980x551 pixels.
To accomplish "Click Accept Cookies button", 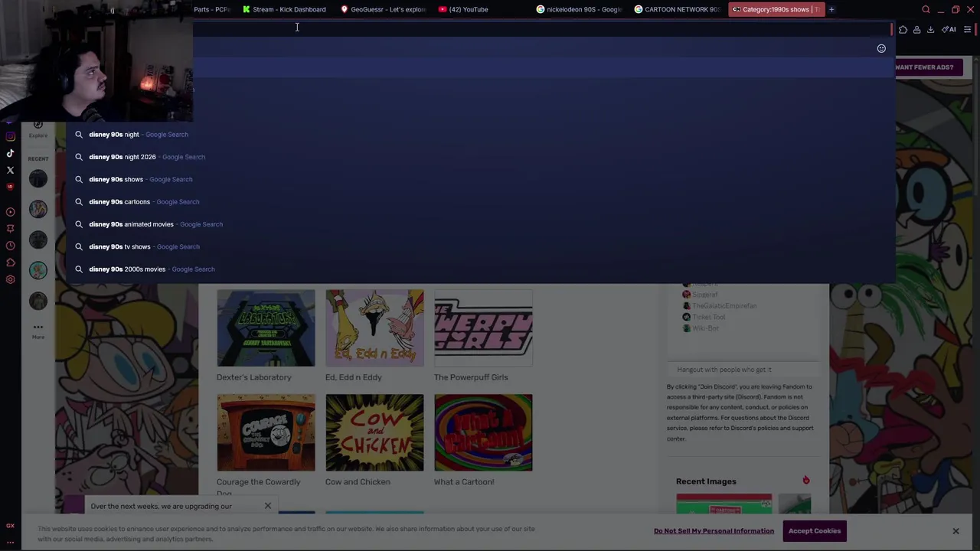I will pyautogui.click(x=815, y=531).
